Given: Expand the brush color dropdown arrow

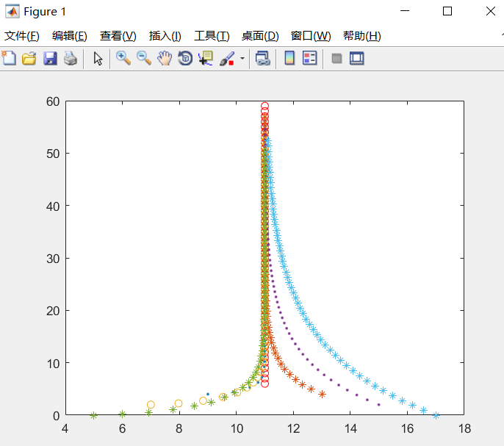Looking at the screenshot, I should point(242,59).
